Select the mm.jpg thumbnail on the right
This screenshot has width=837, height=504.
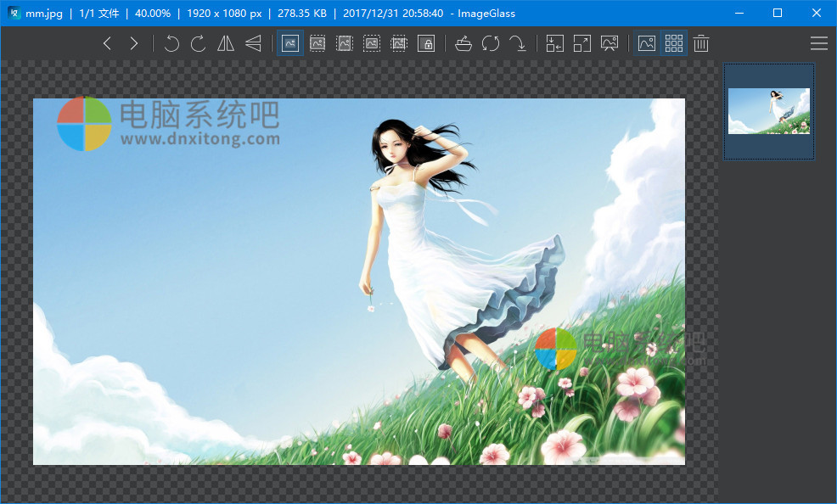tap(768, 111)
